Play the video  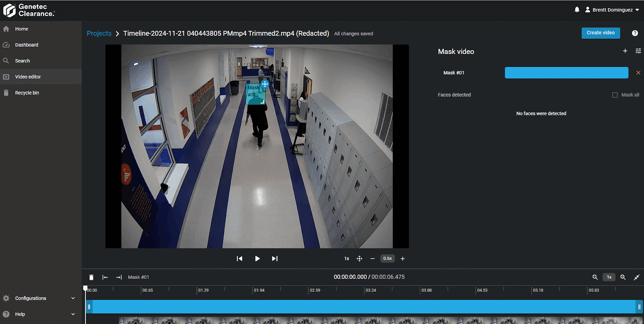(257, 259)
